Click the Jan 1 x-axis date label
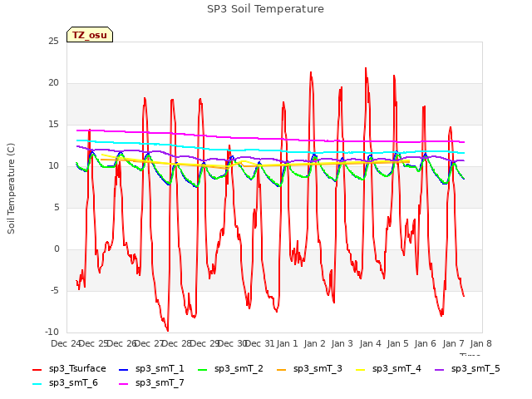This screenshot has width=532, height=399. (x=287, y=343)
